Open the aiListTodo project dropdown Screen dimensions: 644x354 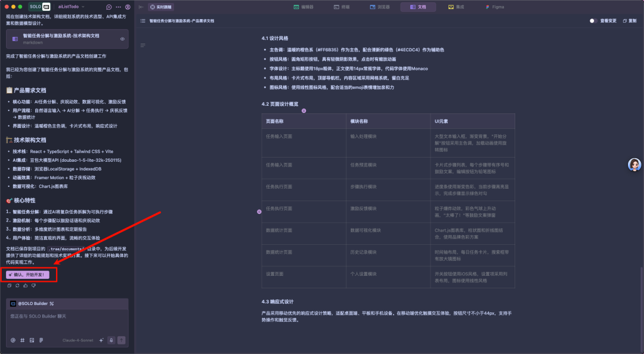pos(71,7)
